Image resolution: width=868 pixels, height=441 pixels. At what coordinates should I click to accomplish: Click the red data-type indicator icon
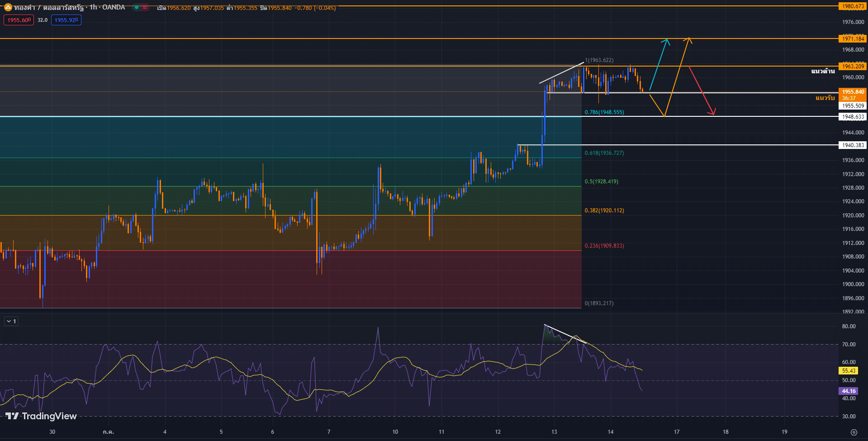click(145, 8)
